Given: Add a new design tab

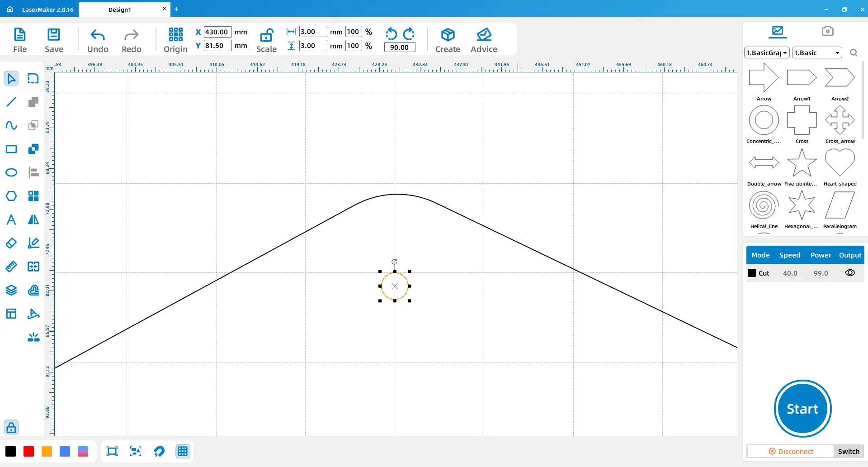Looking at the screenshot, I should coord(176,9).
